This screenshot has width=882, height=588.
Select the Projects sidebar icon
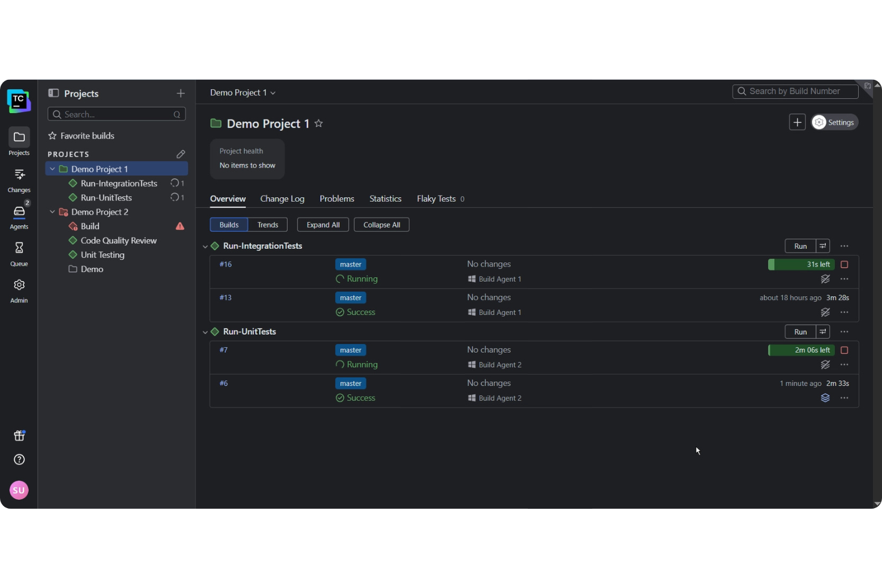point(18,138)
